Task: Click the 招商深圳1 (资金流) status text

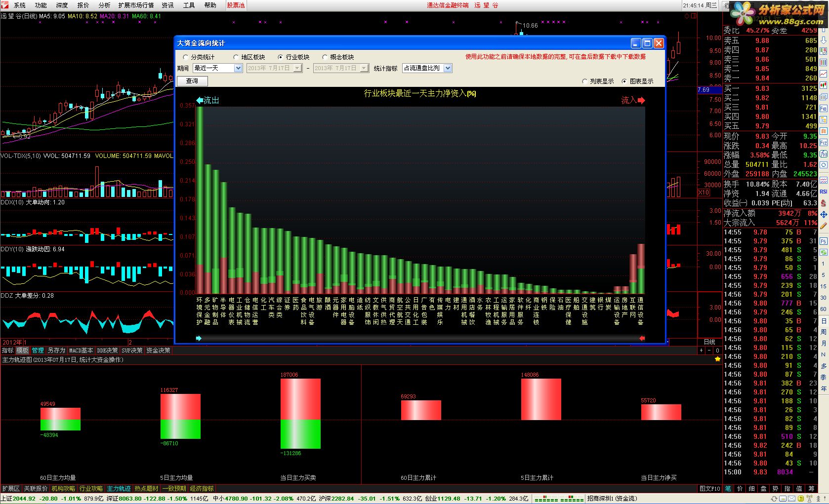Action: tap(612, 499)
